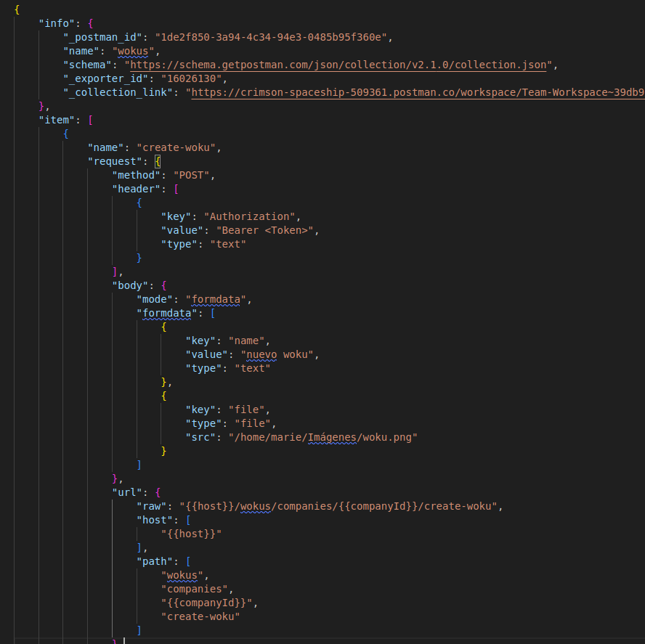645x644 pixels.
Task: Select the UUID value 1de2f850-3a94-4c34-94e3-0485b95f360e
Action: tap(271, 38)
